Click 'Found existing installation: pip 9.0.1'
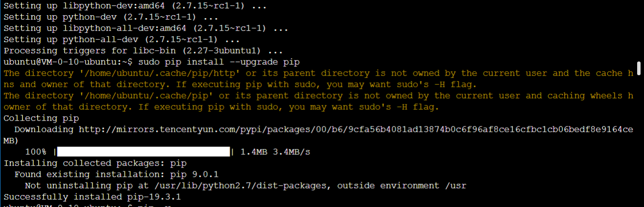Screen dimensions: 644x207 [x=116, y=174]
